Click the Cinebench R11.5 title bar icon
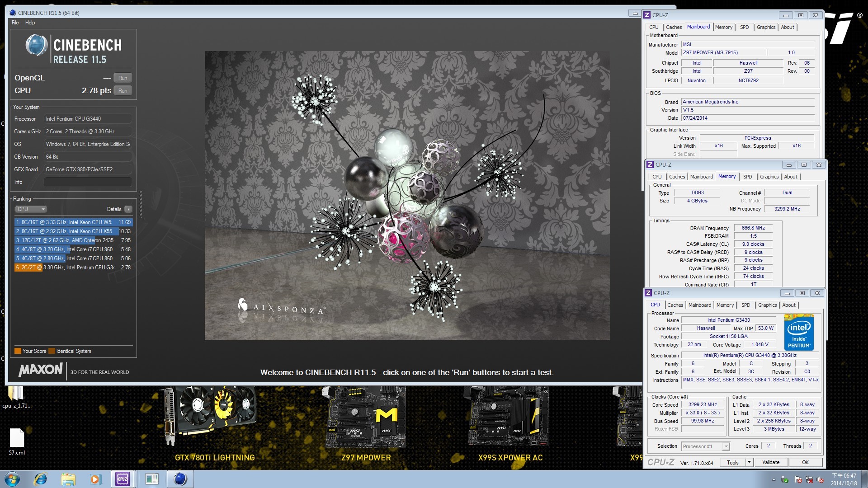This screenshot has width=868, height=488. (x=13, y=13)
